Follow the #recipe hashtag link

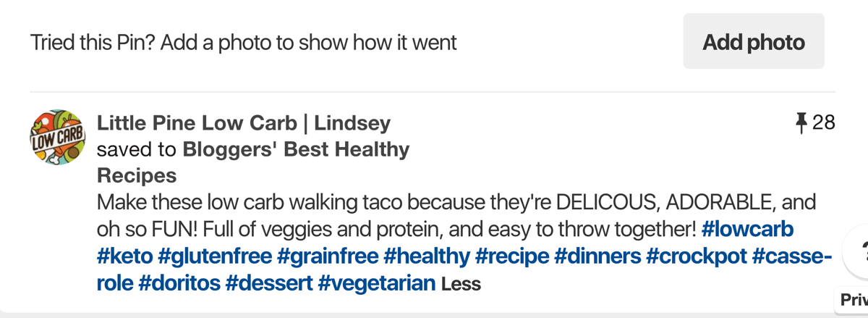[x=512, y=256]
